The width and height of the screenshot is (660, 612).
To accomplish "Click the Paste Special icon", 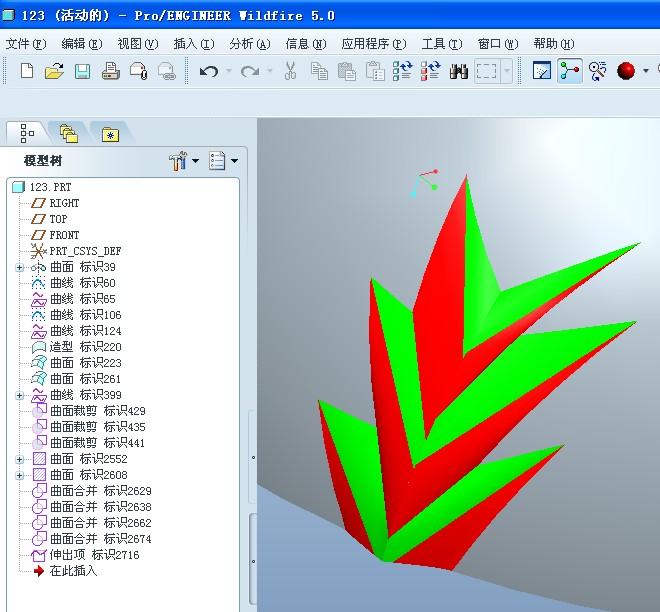I will coord(375,71).
